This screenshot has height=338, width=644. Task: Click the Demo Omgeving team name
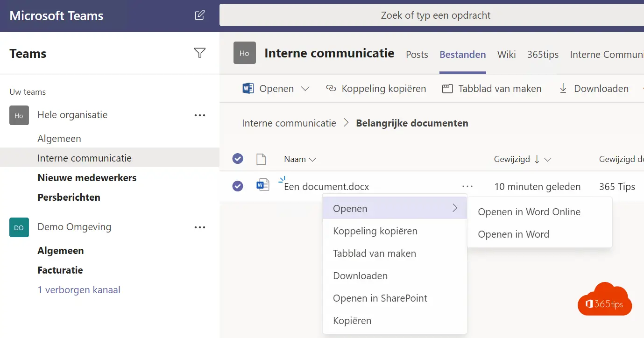[x=74, y=227]
